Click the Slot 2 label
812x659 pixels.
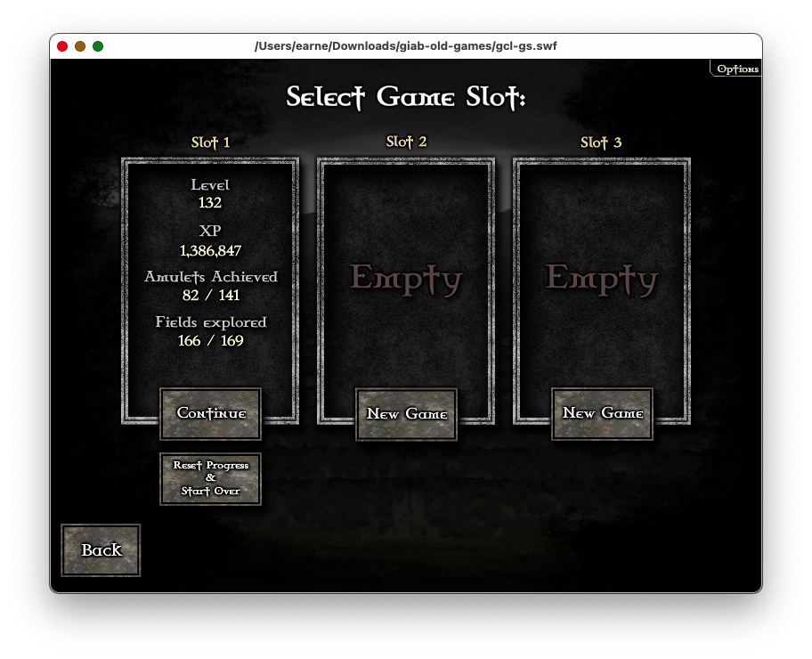406,142
